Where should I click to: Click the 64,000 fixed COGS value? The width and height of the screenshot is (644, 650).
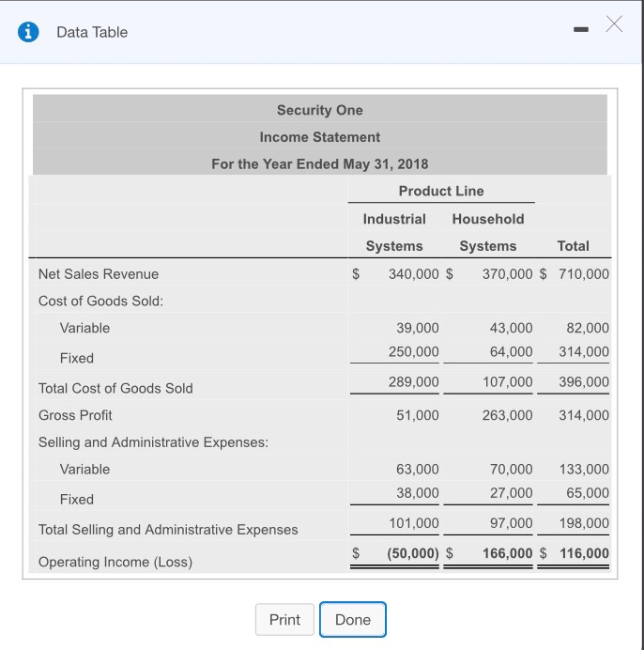point(512,351)
